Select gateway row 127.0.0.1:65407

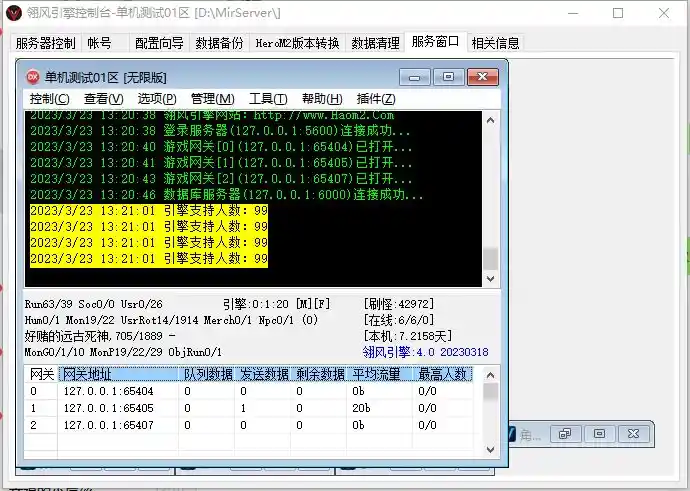pyautogui.click(x=249, y=425)
